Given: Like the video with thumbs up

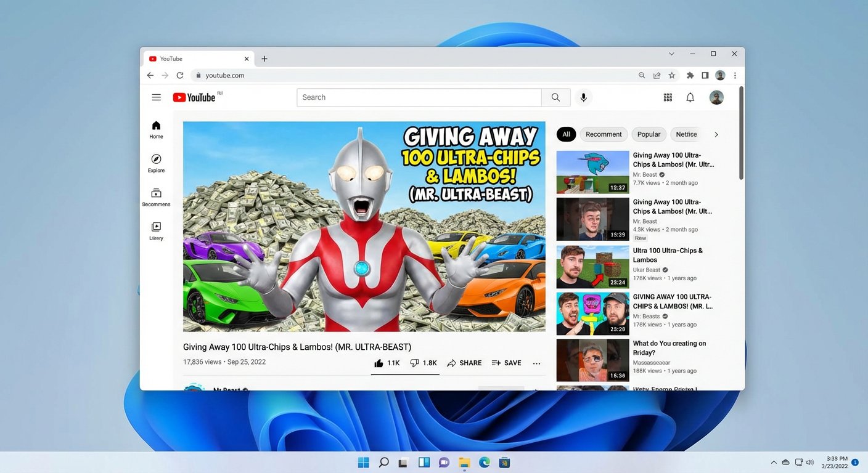Looking at the screenshot, I should pos(387,363).
